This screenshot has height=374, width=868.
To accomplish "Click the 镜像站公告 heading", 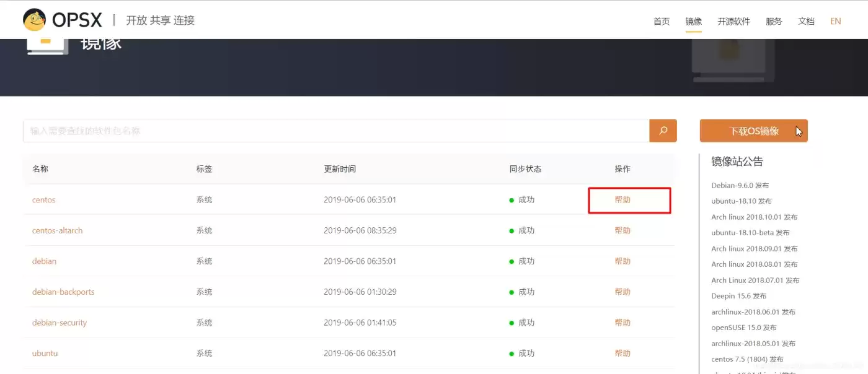I will pos(737,162).
